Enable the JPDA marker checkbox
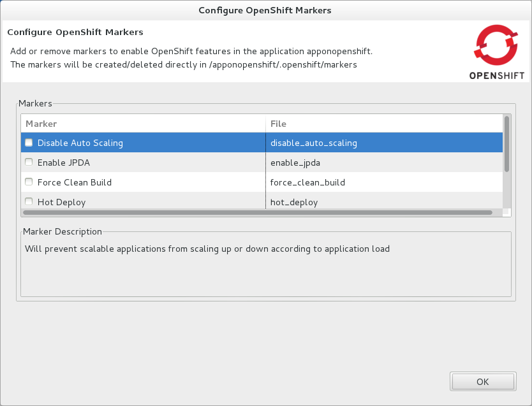Image resolution: width=532 pixels, height=406 pixels. click(x=28, y=162)
